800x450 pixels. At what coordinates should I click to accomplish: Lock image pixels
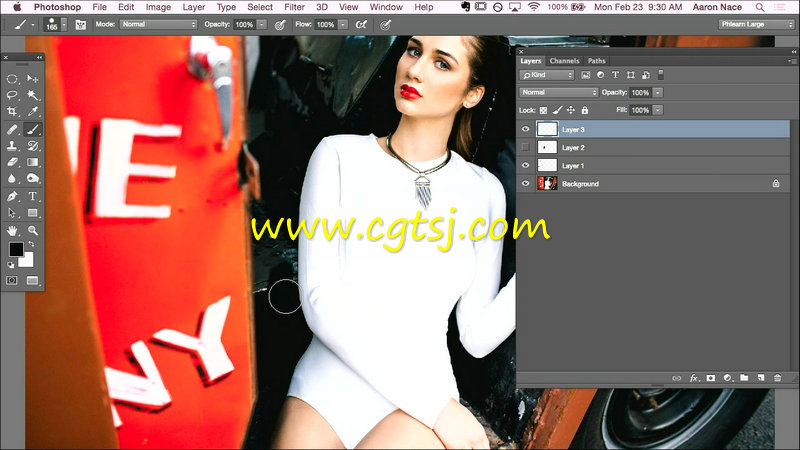click(557, 110)
